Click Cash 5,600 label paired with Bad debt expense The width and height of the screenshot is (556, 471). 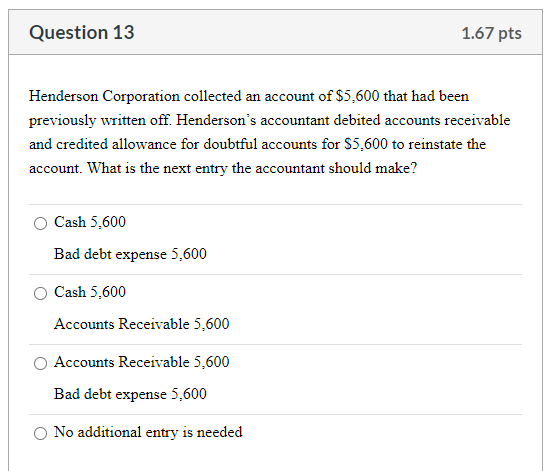tap(90, 222)
